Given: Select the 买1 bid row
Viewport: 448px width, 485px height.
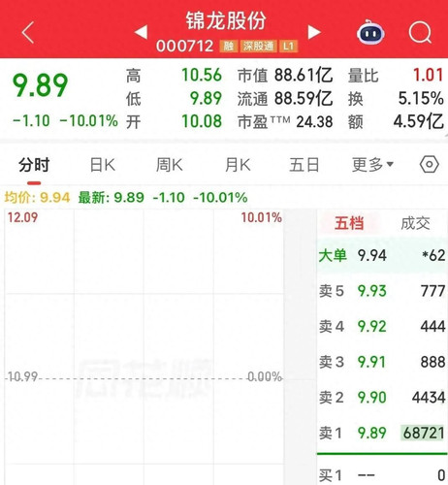Looking at the screenshot, I should [382, 475].
